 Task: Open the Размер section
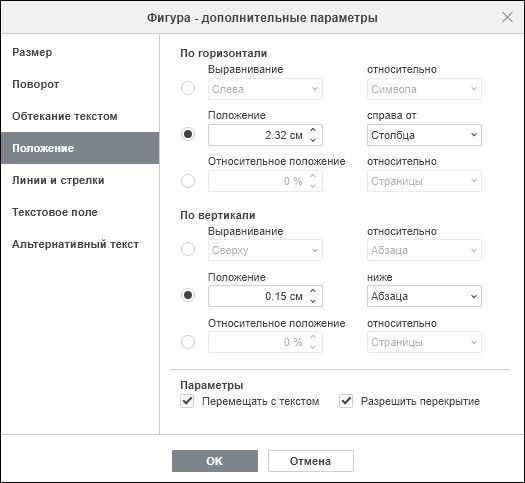pyautogui.click(x=80, y=52)
